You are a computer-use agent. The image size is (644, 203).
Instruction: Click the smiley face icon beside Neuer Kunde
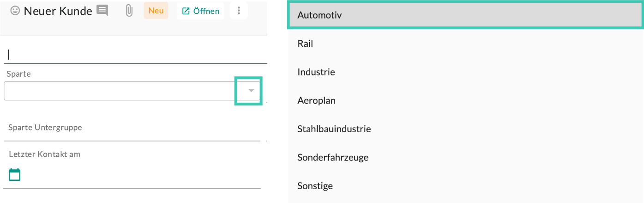tap(15, 11)
